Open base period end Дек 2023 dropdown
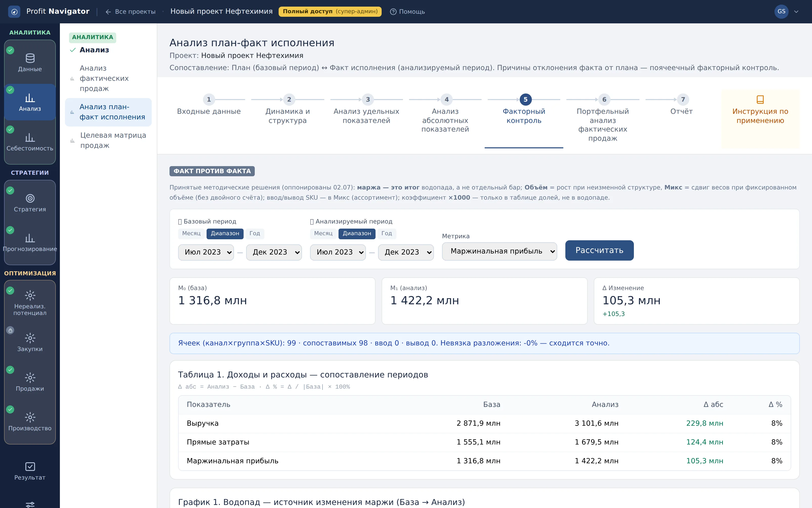 coord(274,252)
